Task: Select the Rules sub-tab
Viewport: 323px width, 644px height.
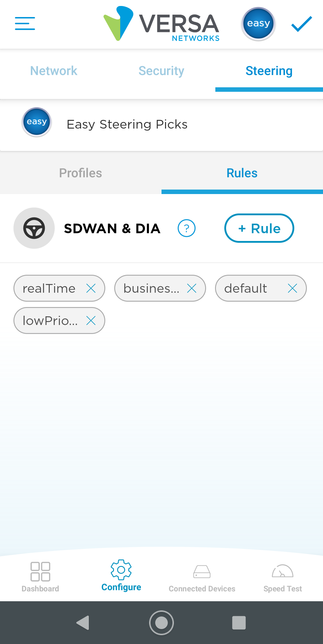Action: pyautogui.click(x=242, y=173)
